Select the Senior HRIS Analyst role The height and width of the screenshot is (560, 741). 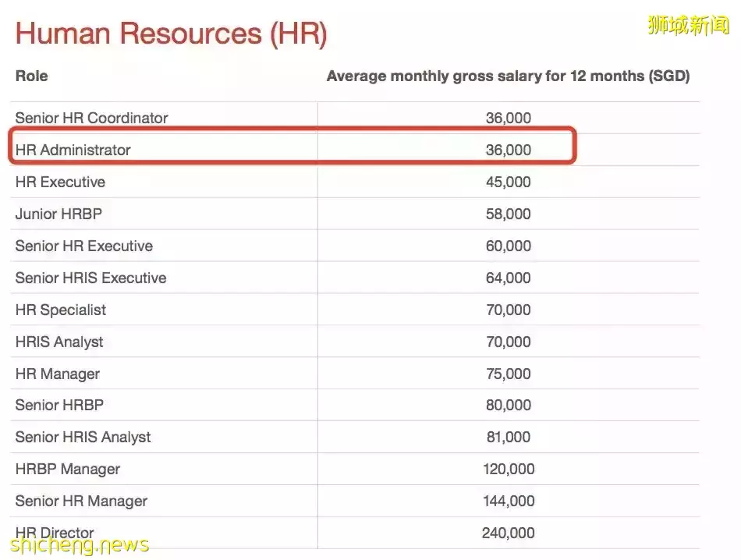pos(83,438)
